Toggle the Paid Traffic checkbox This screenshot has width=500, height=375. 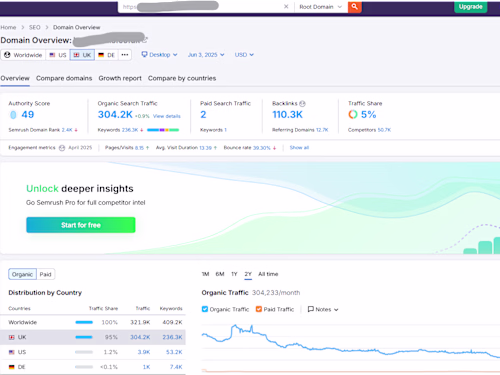click(x=259, y=309)
